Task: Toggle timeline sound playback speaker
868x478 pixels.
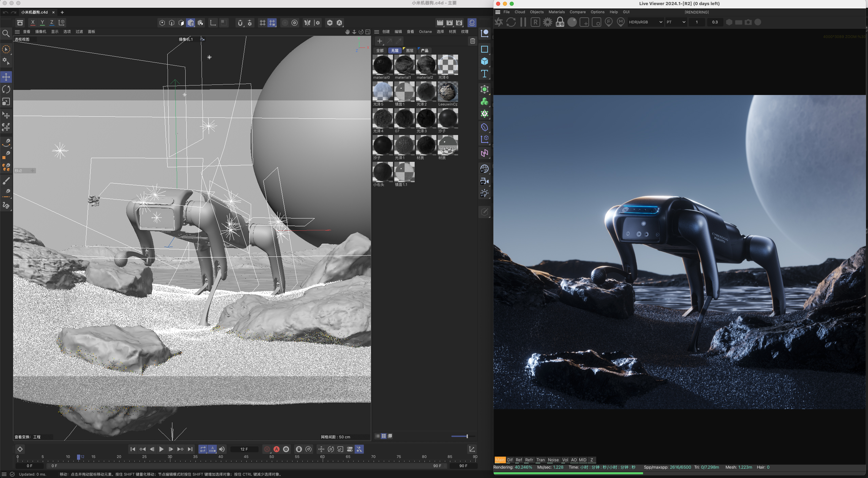Action: [x=222, y=449]
